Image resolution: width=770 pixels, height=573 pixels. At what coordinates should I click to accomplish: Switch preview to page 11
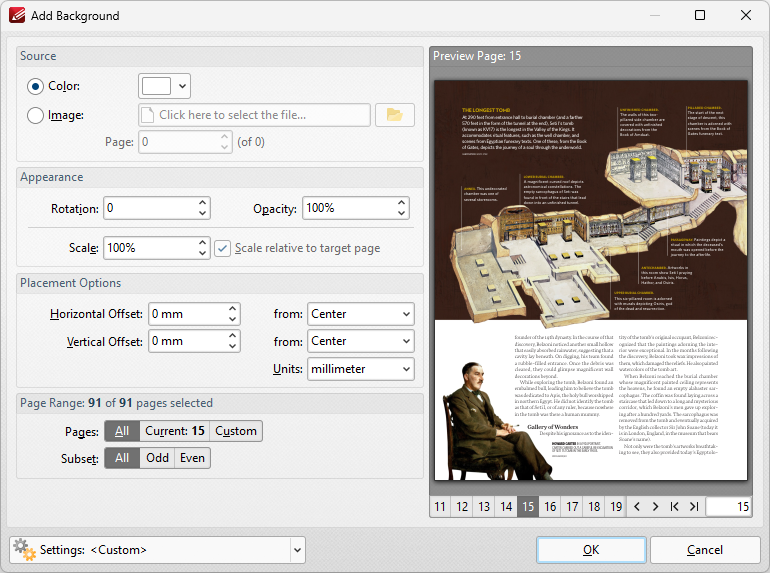(440, 507)
